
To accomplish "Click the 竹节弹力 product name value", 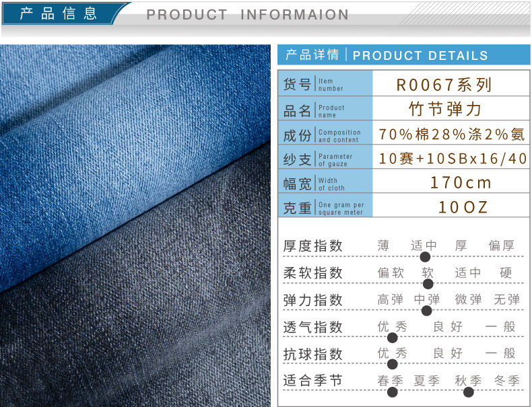I will pyautogui.click(x=445, y=109).
